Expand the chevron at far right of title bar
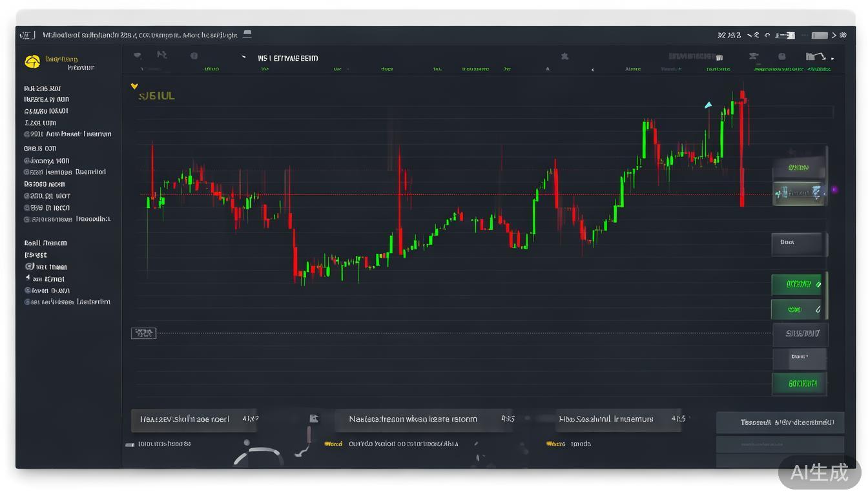Viewport: 868px width, 496px height. coord(834,36)
